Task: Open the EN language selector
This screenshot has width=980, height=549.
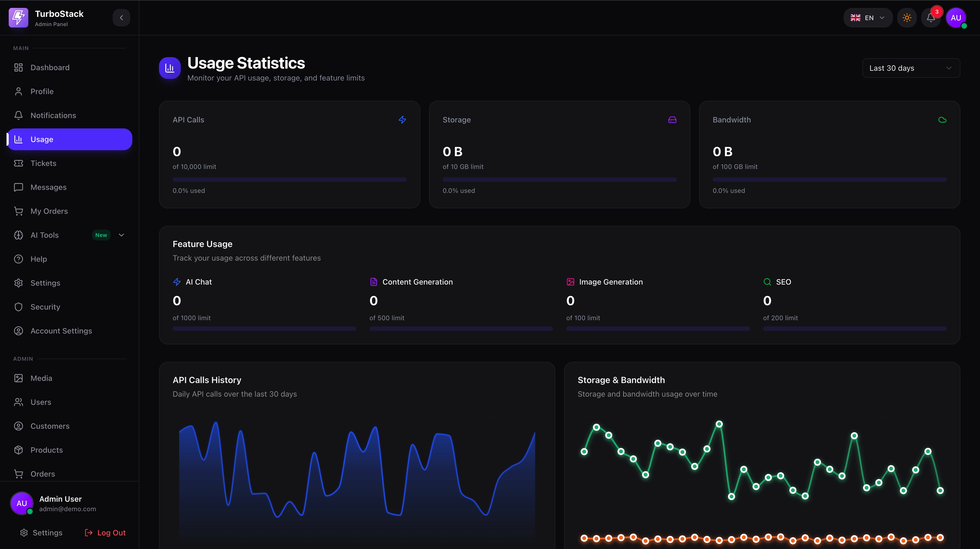Action: coord(868,18)
